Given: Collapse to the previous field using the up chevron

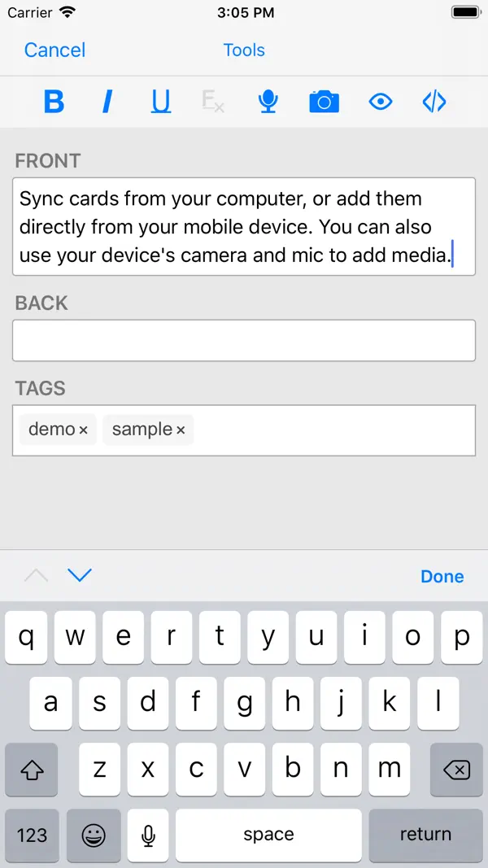Looking at the screenshot, I should (35, 575).
